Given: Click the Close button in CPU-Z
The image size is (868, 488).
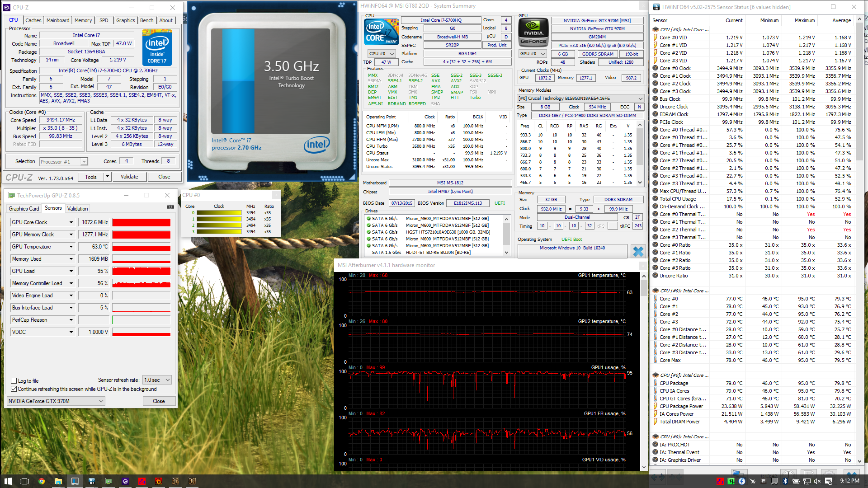Looking at the screenshot, I should 164,177.
